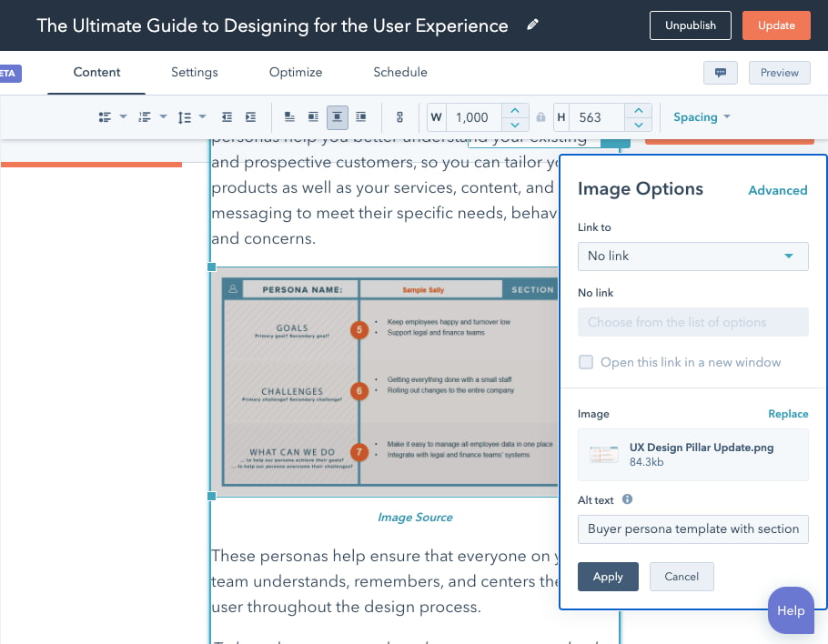The height and width of the screenshot is (644, 828).
Task: Select the right alignment icon
Action: click(x=361, y=116)
